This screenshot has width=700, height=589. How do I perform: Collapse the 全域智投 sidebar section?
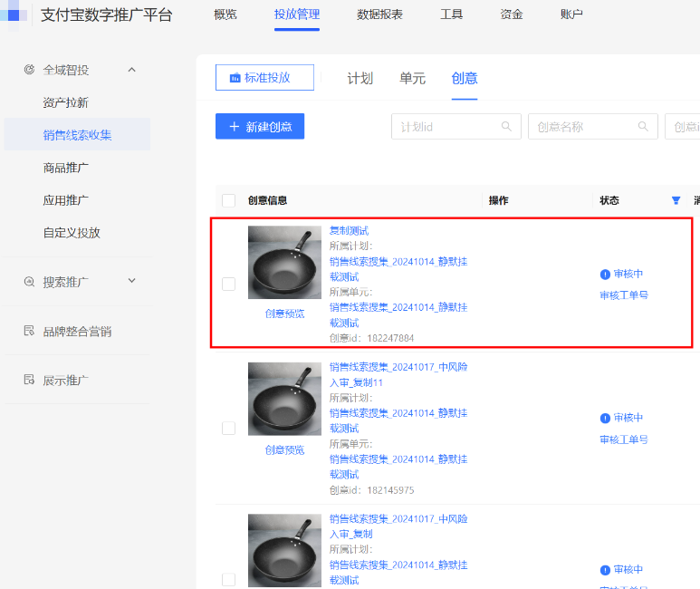131,70
